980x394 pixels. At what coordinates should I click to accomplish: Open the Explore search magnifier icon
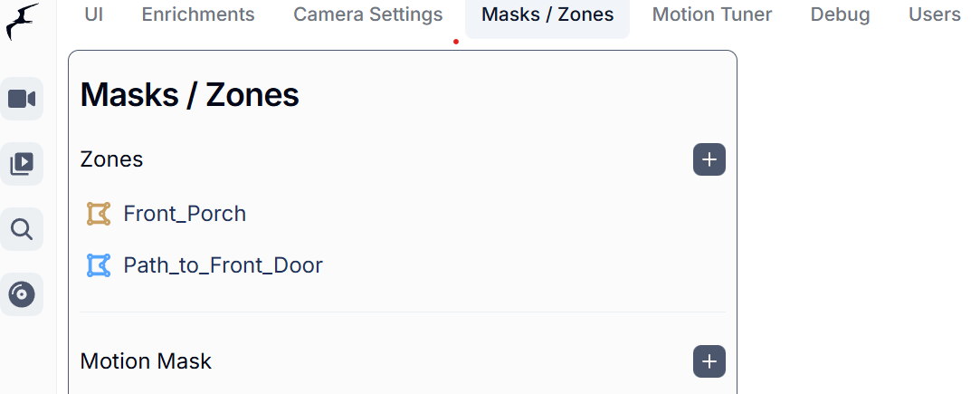[22, 229]
